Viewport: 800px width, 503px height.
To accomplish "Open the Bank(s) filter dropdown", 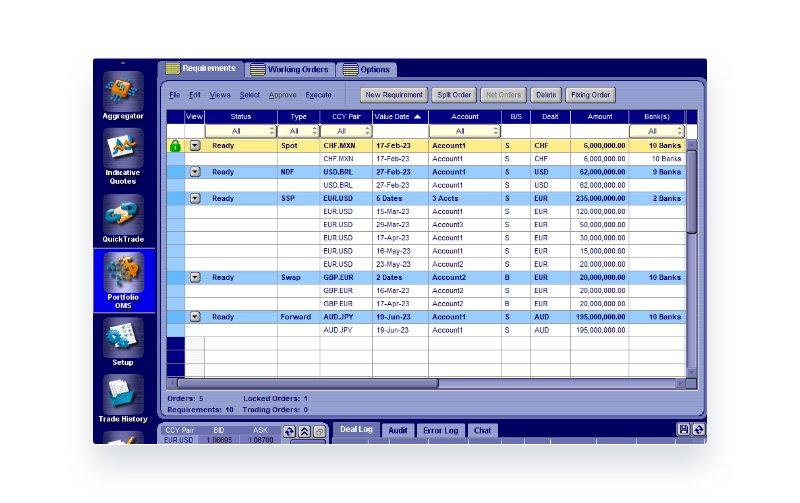I will 656,131.
